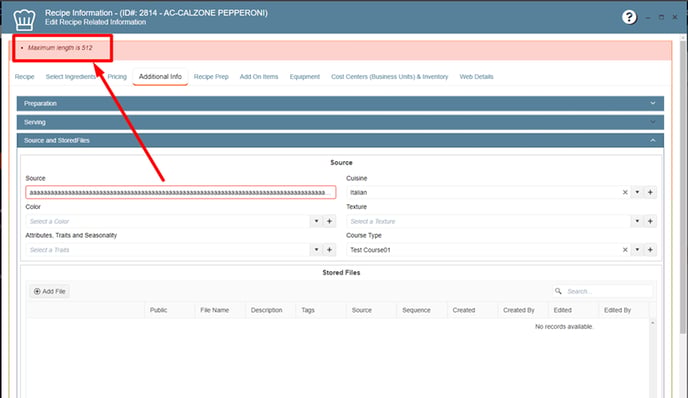This screenshot has width=688, height=398.
Task: Sort by the Source column header in grid
Action: (371, 310)
